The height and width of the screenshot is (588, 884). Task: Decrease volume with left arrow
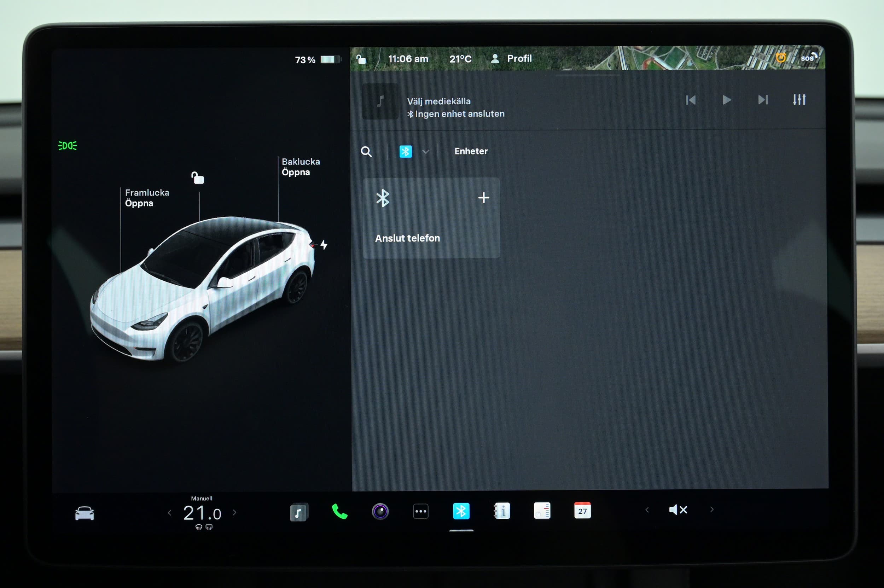point(647,510)
